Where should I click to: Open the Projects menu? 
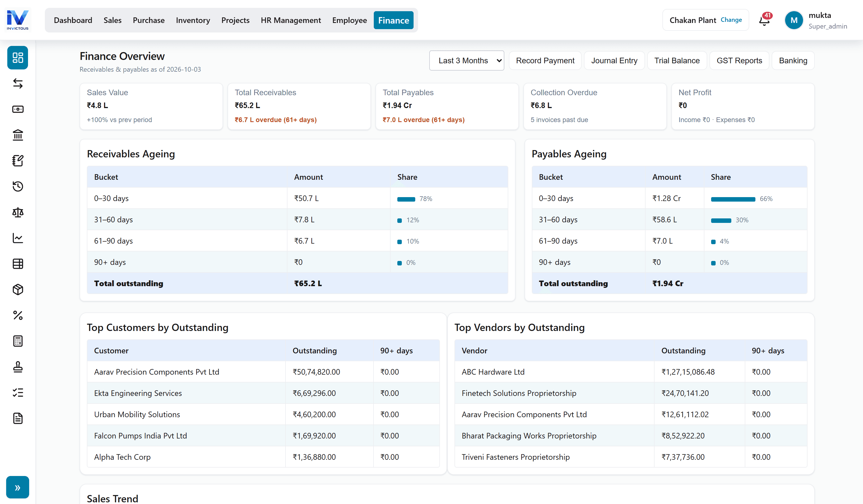coord(235,20)
